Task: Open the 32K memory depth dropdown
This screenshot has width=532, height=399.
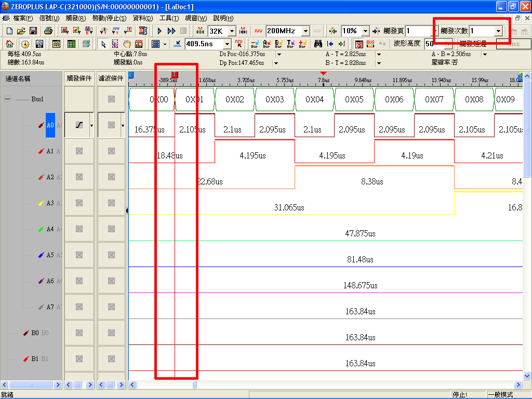Action: (x=232, y=31)
